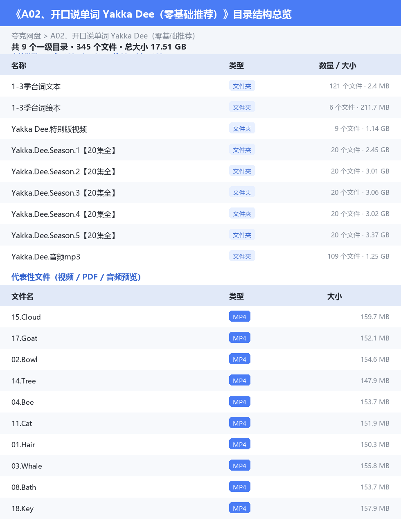Click the MP4 badge for 18.Key
Image resolution: width=401 pixels, height=532 pixels.
coord(240,508)
